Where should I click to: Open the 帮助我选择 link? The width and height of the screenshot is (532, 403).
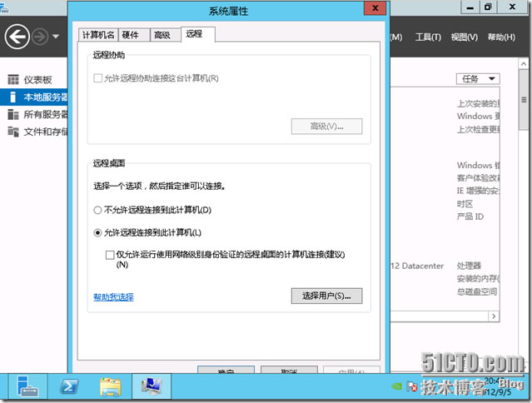tap(113, 296)
